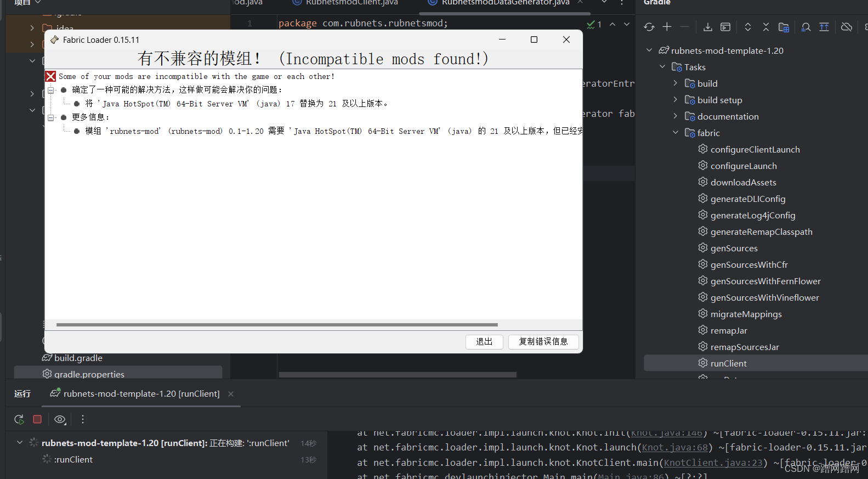This screenshot has width=868, height=479.
Task: Open the editor tabs dropdown chevron
Action: click(x=604, y=2)
